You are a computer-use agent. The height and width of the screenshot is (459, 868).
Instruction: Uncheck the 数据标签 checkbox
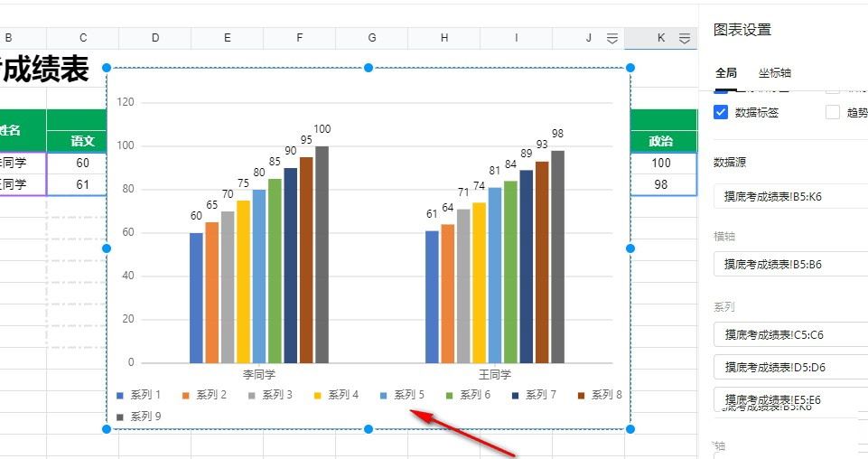coord(721,113)
